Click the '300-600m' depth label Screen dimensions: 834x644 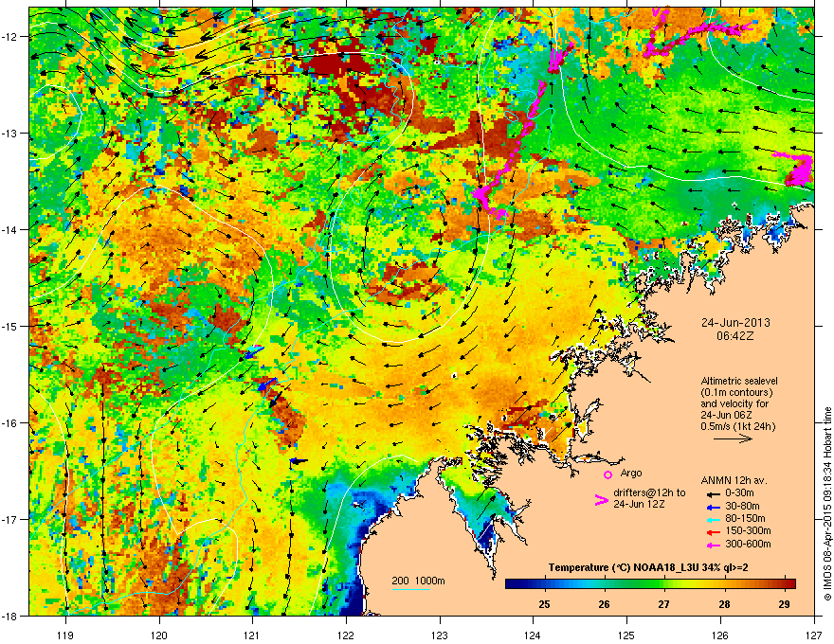(748, 545)
